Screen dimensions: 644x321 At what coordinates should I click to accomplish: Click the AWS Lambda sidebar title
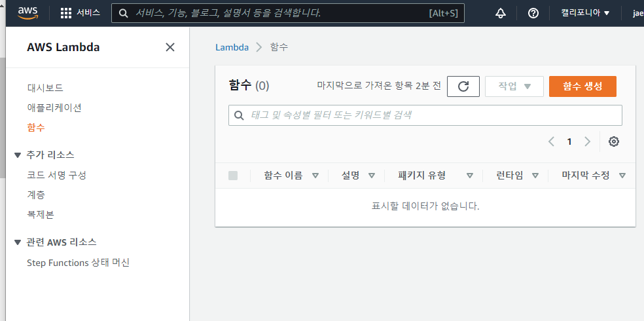pyautogui.click(x=63, y=47)
